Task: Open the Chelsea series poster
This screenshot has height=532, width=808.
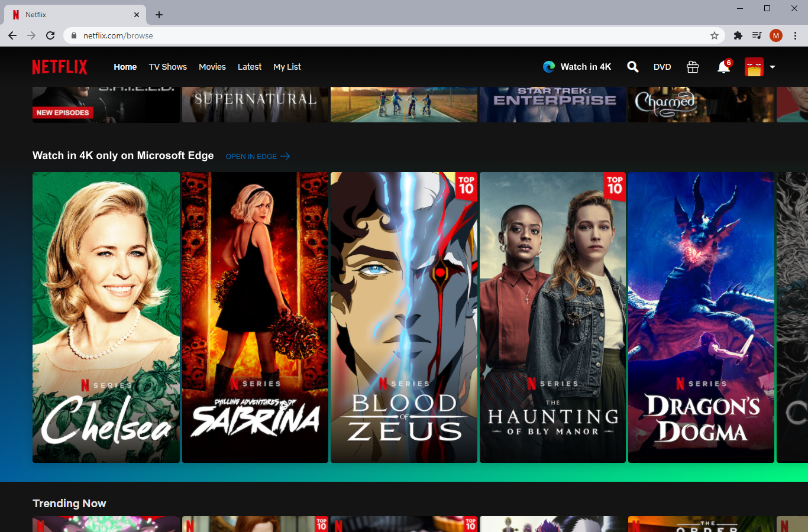Action: [x=106, y=317]
